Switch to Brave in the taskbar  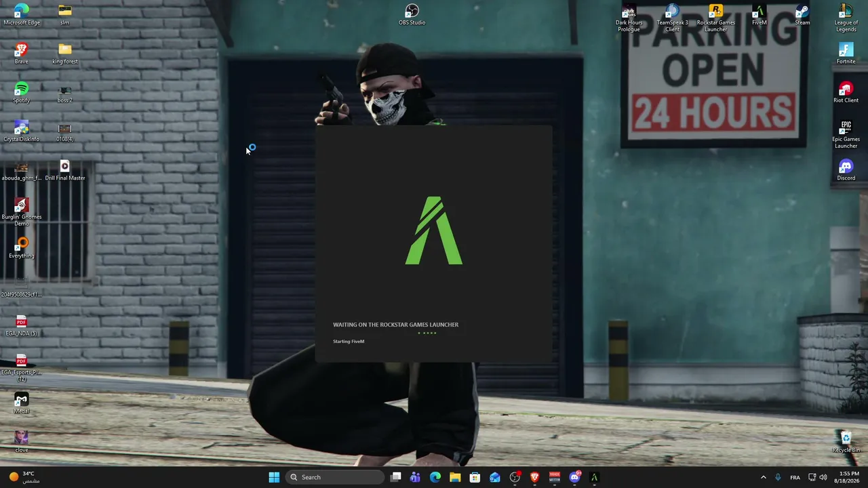[534, 477]
